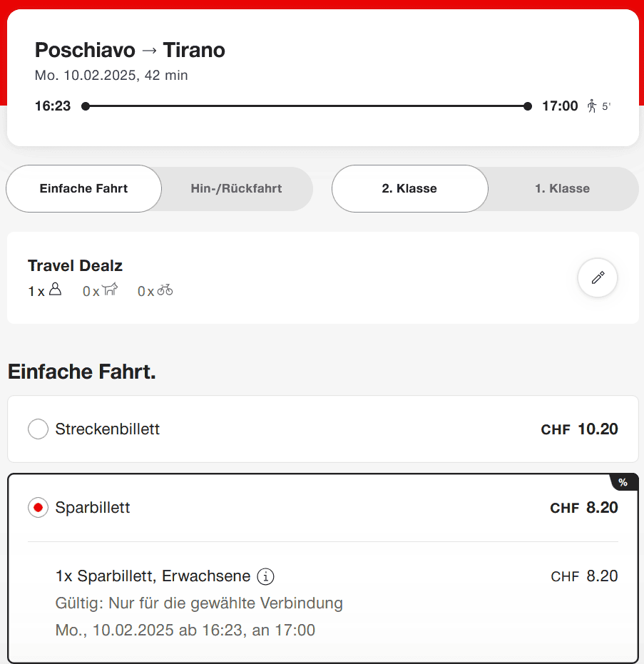Click the departure dot on the journey timeline
Screen dimensions: 644x664
(x=86, y=106)
